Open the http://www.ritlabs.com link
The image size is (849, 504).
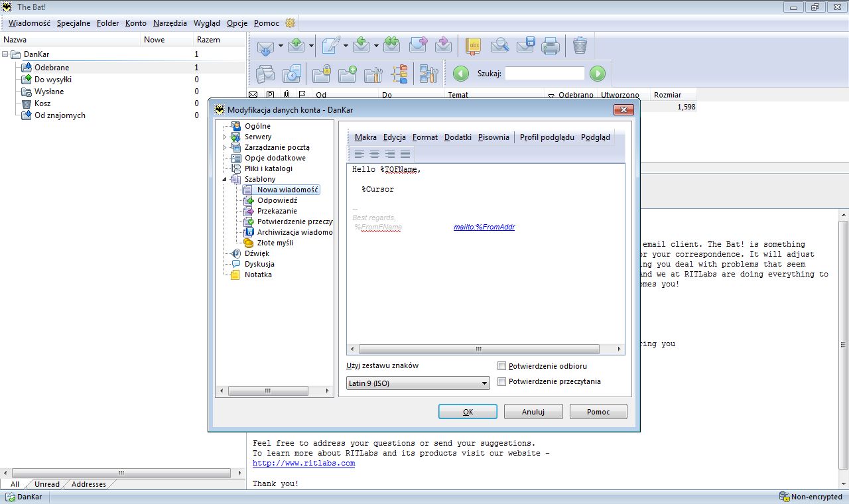pos(304,463)
